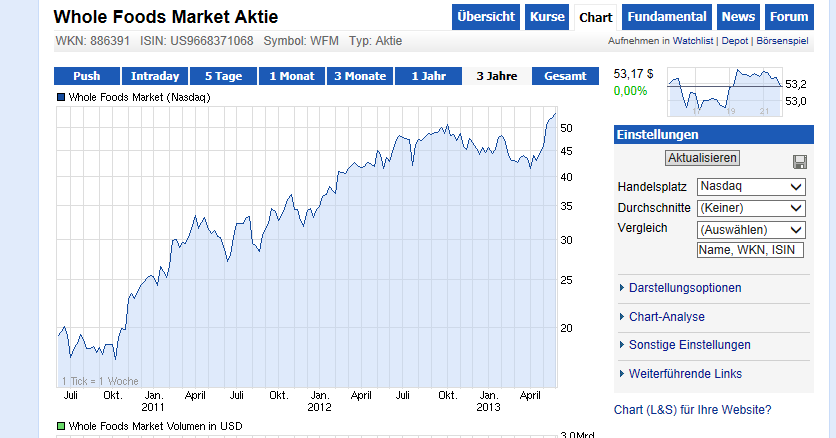The image size is (836, 438).
Task: Switch to the Kurse tab
Action: point(547,17)
